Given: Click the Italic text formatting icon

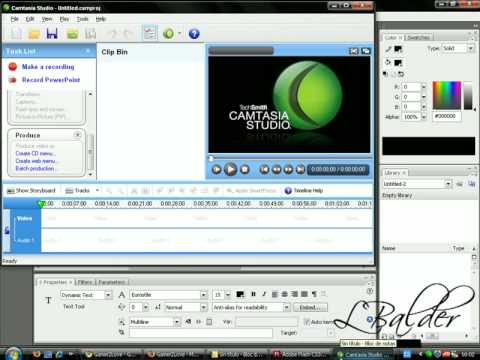Looking at the screenshot, I should pos(264,294).
